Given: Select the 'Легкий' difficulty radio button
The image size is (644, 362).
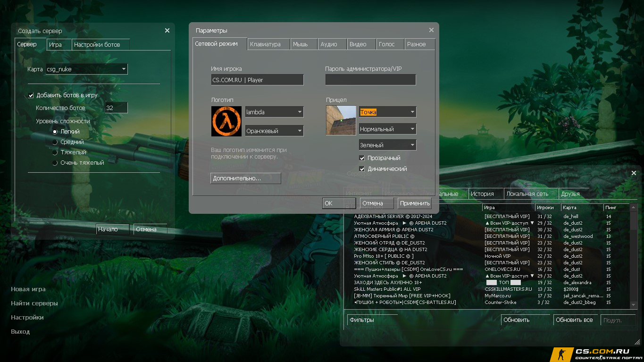Looking at the screenshot, I should [55, 132].
